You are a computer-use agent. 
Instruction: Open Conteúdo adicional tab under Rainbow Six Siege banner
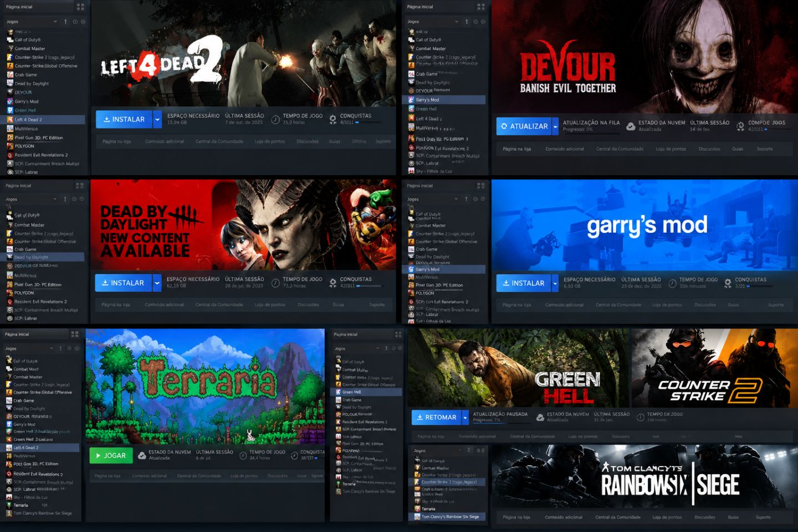pos(564,517)
